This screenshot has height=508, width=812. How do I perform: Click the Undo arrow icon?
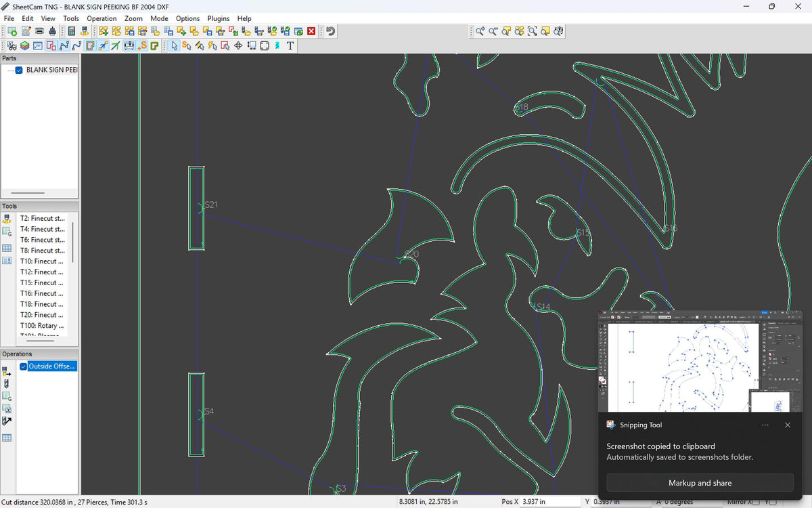point(330,31)
